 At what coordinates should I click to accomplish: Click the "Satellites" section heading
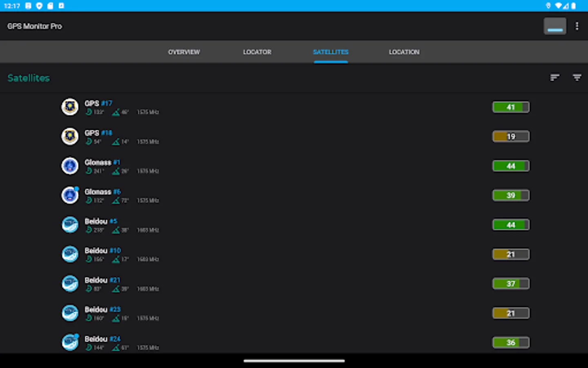[29, 78]
